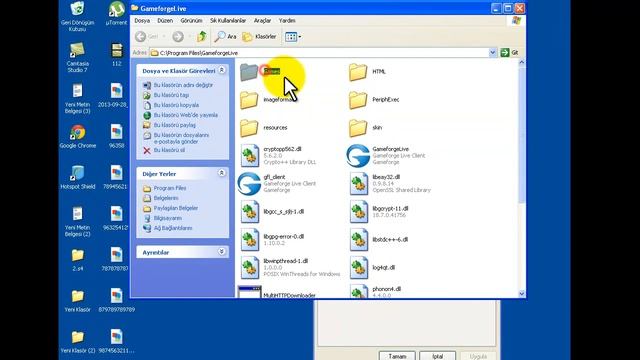Click Bu klasörü Web'de yayımla link

186,115
